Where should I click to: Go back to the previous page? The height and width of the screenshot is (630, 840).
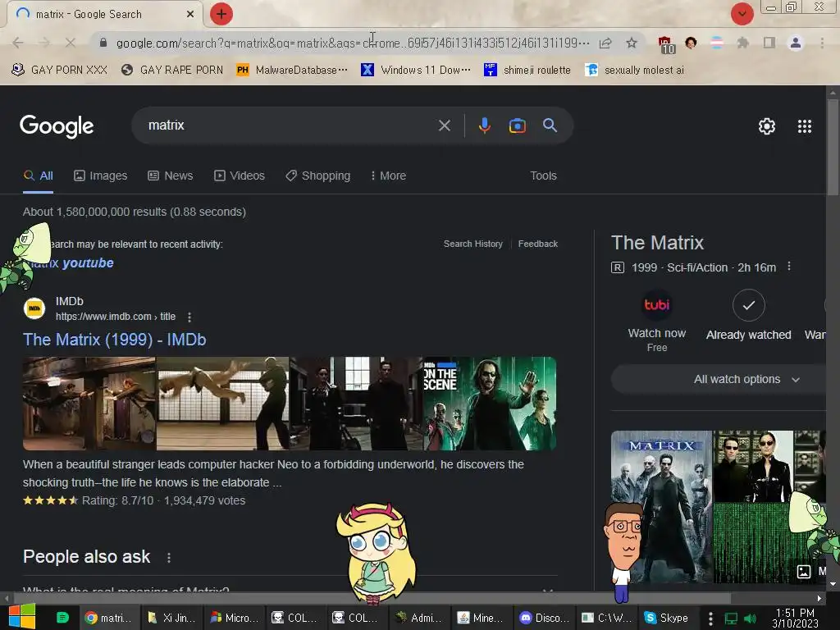17,43
